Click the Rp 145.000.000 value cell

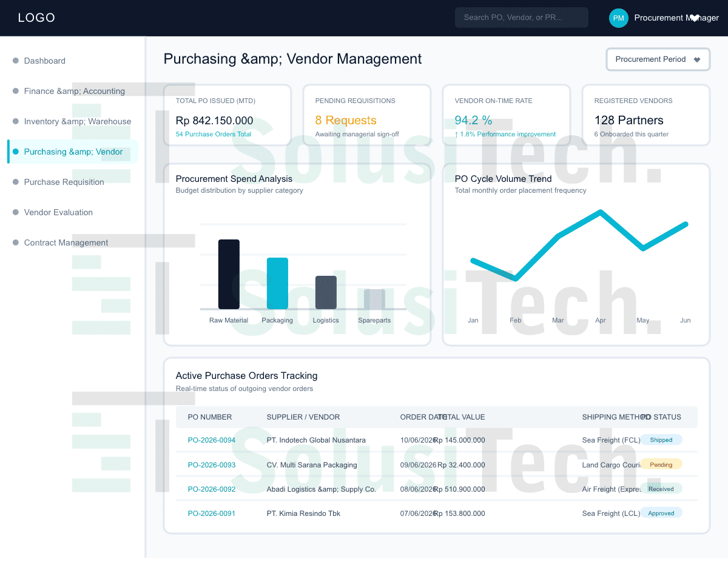tap(460, 440)
